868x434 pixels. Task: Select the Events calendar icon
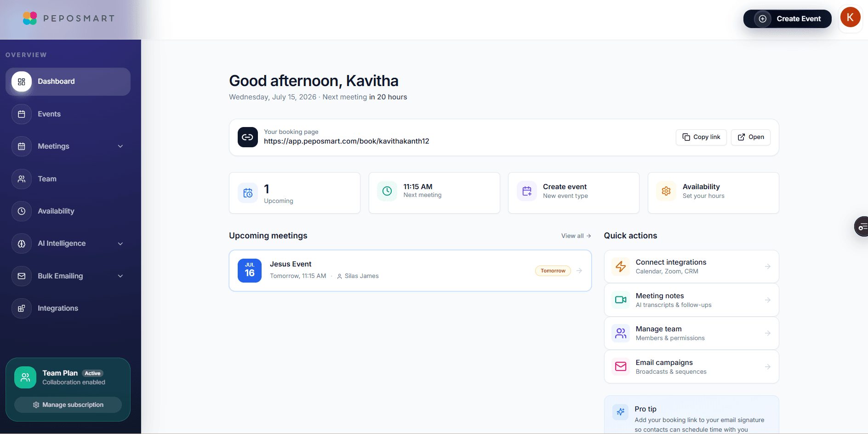[x=22, y=114]
